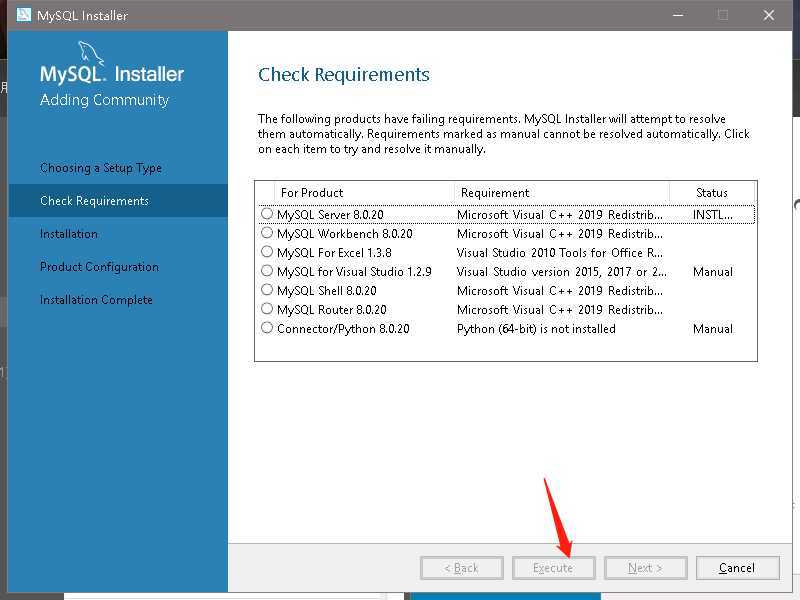Screen dimensions: 800x600
Task: Click the MySQL Installer title bar icon
Action: [x=23, y=15]
